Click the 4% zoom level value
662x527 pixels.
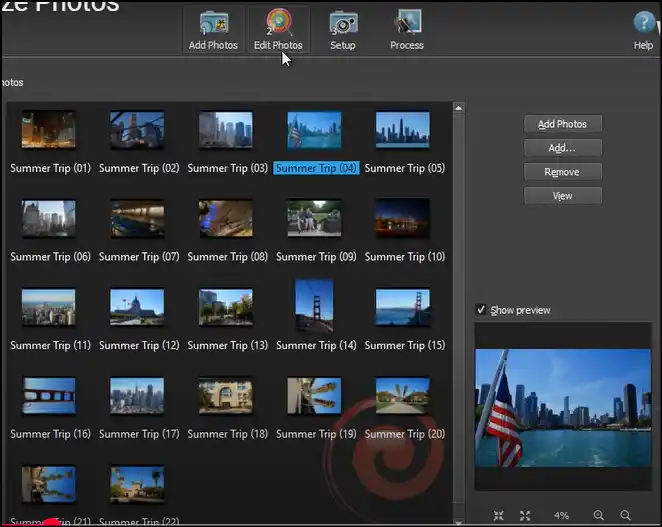(562, 516)
